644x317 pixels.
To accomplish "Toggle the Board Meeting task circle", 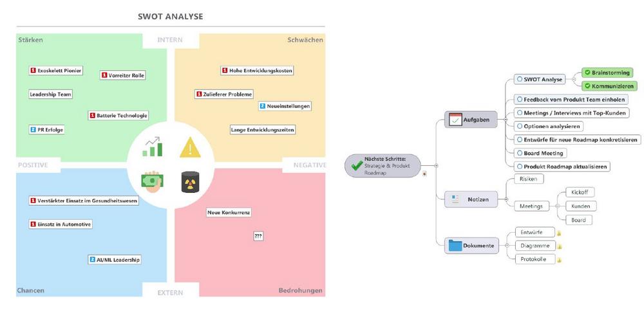I will tap(520, 153).
